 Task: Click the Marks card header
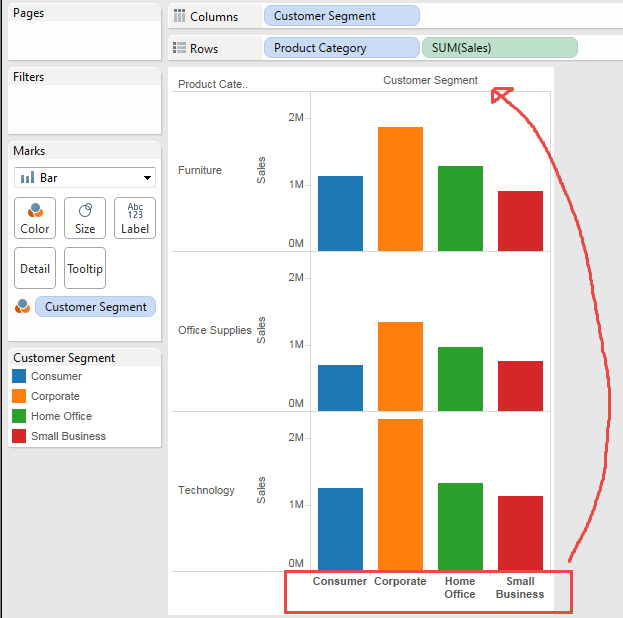(x=29, y=151)
